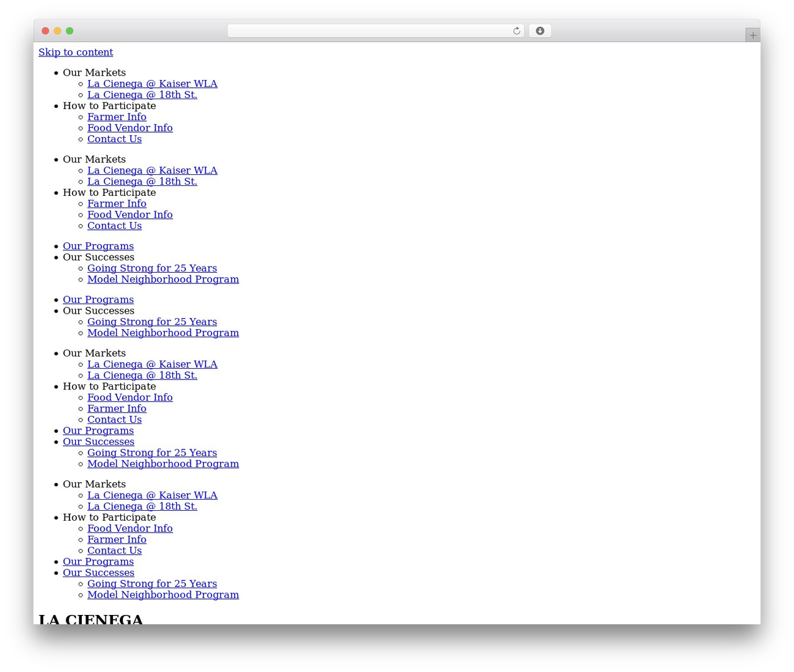This screenshot has width=794, height=672.
Task: Reload the page using the refresh icon
Action: [x=517, y=31]
